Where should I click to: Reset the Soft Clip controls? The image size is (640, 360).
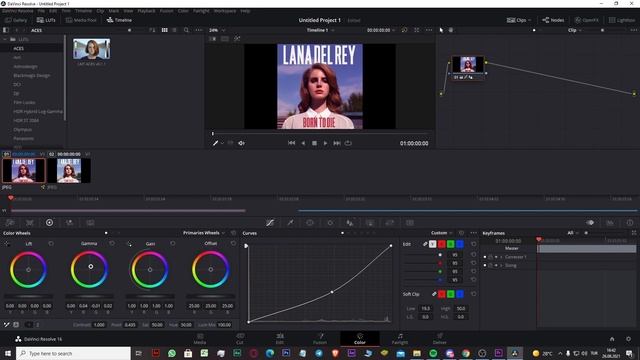tap(473, 294)
